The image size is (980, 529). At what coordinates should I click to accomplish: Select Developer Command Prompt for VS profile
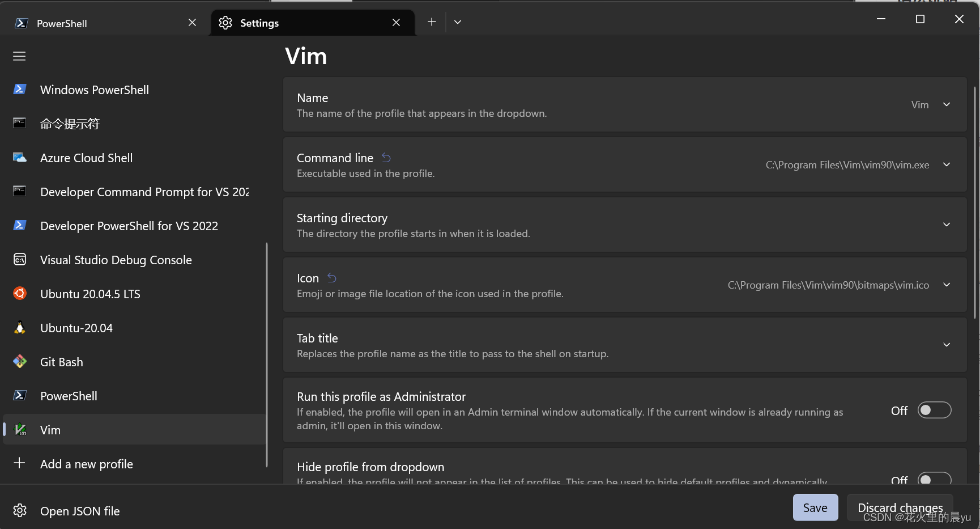(135, 192)
